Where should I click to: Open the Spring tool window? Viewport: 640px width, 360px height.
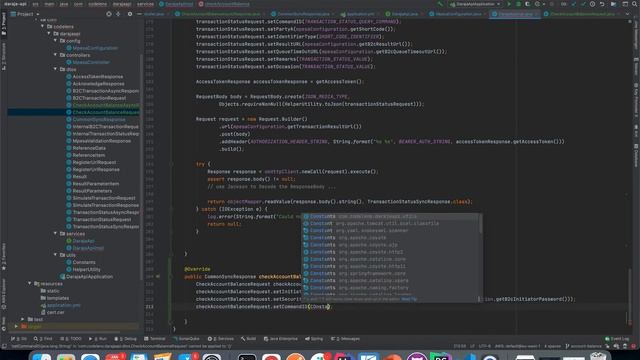click(314, 339)
